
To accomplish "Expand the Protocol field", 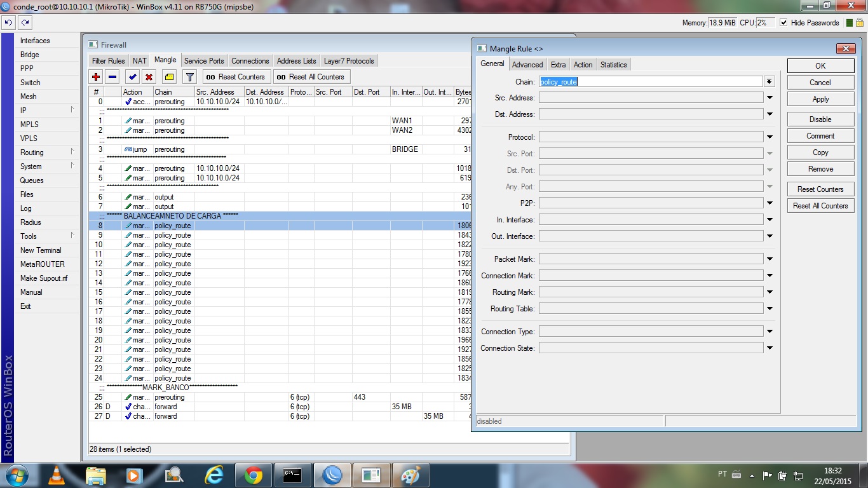I will pyautogui.click(x=770, y=137).
